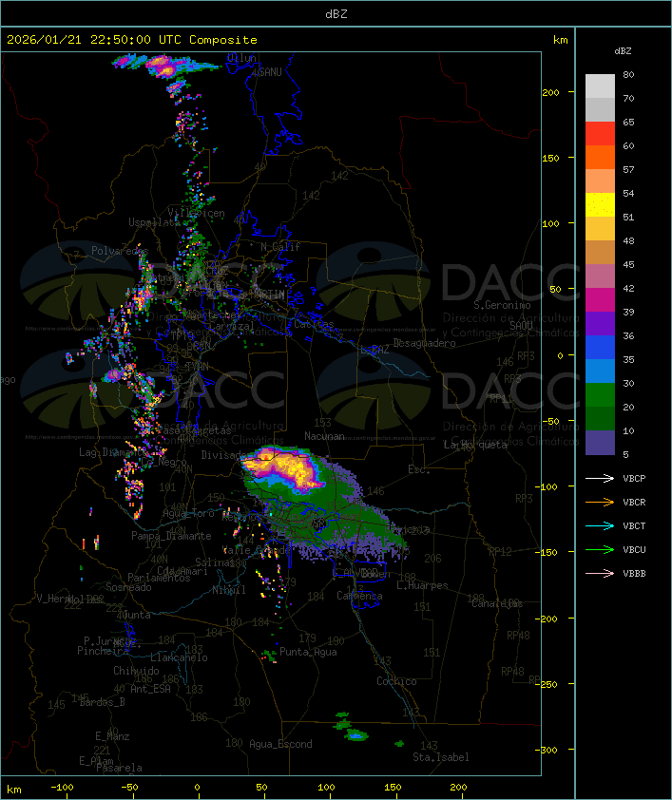Choose the tan 45-48 dBZ swatch
The width and height of the screenshot is (672, 800).
tap(600, 253)
